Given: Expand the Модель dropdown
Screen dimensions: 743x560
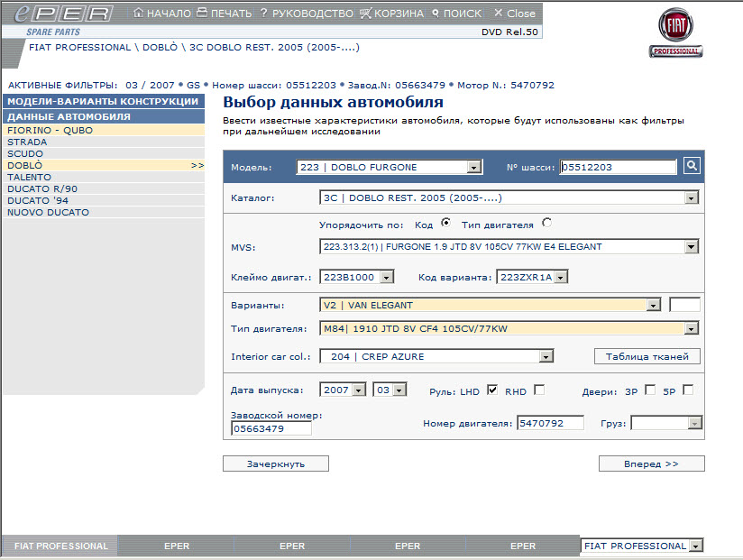Looking at the screenshot, I should point(474,167).
